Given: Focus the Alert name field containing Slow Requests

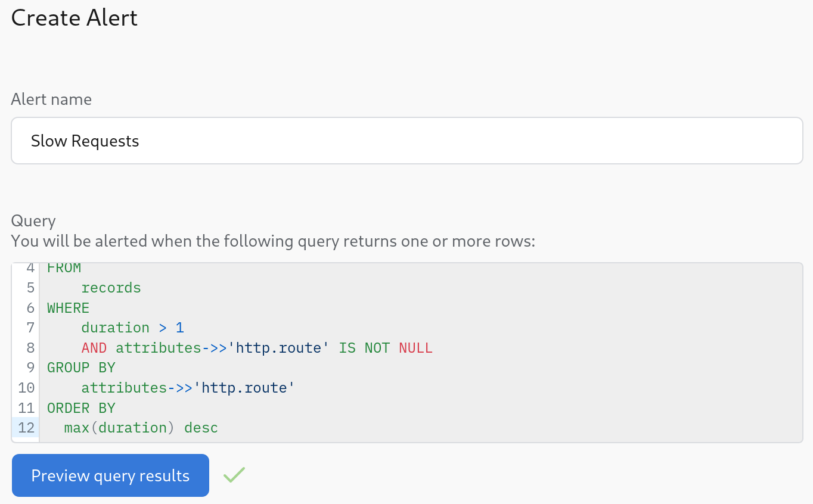Looking at the screenshot, I should pyautogui.click(x=406, y=141).
